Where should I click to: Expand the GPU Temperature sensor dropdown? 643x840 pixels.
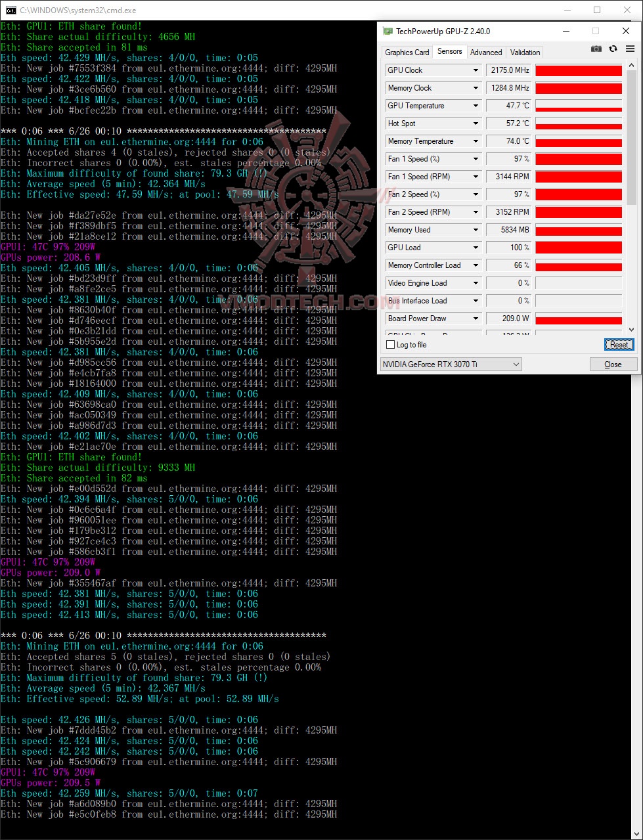pos(476,106)
